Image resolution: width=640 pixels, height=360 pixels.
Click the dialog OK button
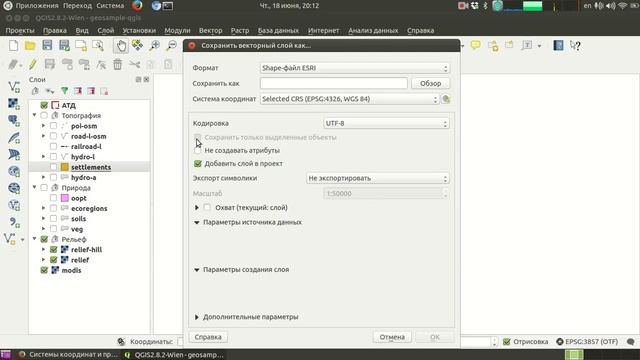[x=435, y=337]
